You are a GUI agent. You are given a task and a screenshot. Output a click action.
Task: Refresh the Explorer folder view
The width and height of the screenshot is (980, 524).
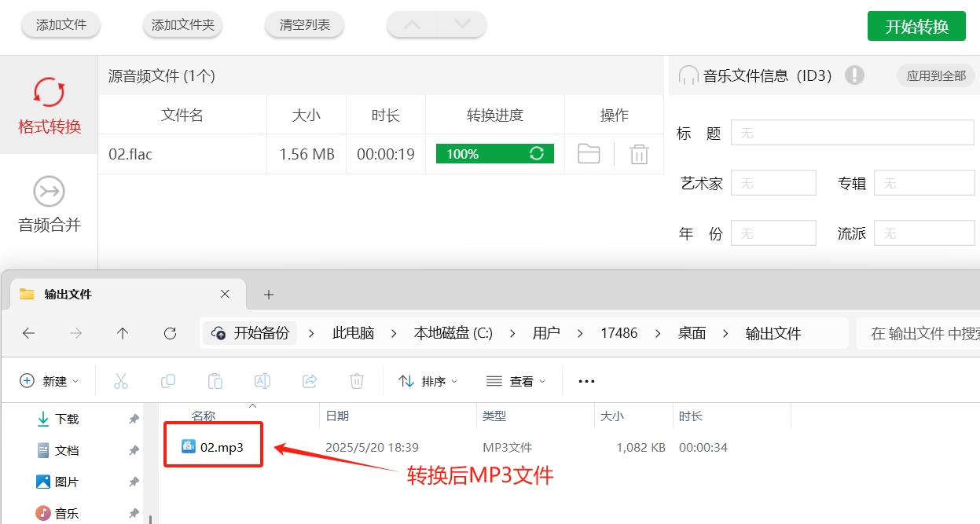click(x=170, y=333)
